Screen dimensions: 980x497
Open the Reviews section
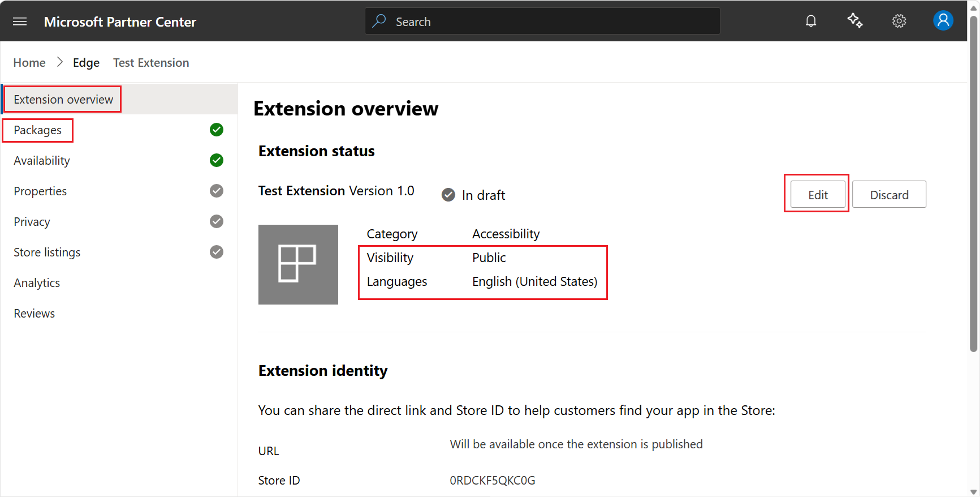click(x=119, y=313)
